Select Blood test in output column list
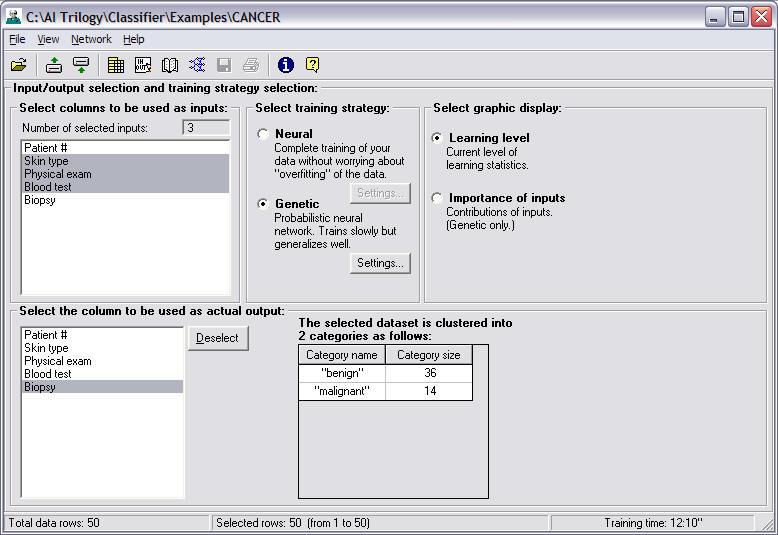This screenshot has height=535, width=778. [x=103, y=374]
